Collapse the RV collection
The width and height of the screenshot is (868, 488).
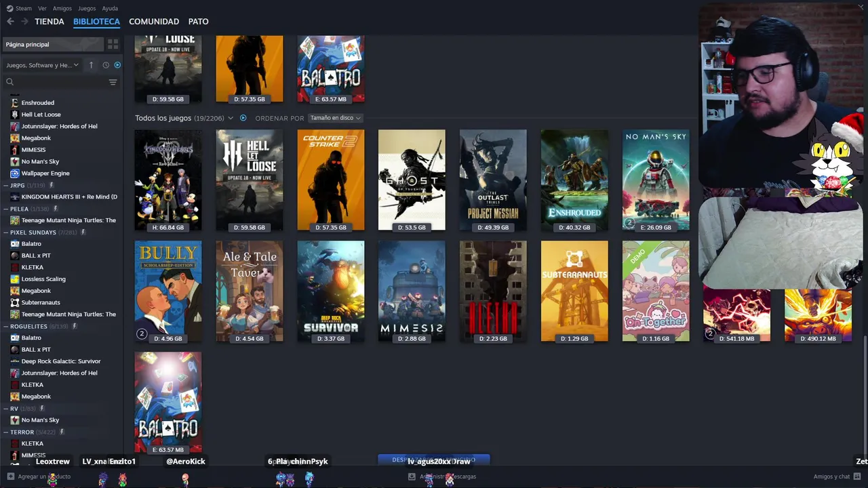pos(5,409)
